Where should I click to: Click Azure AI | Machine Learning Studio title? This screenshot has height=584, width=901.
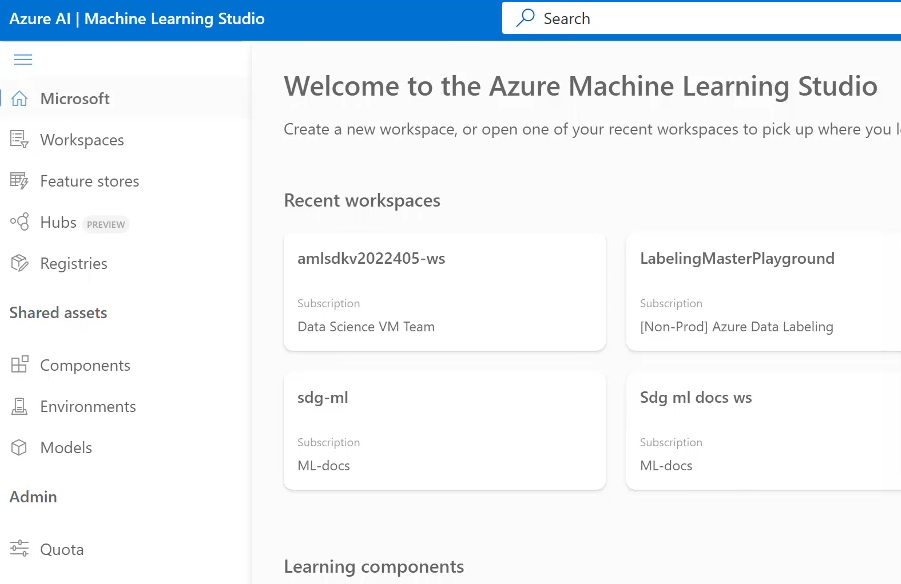pos(137,18)
